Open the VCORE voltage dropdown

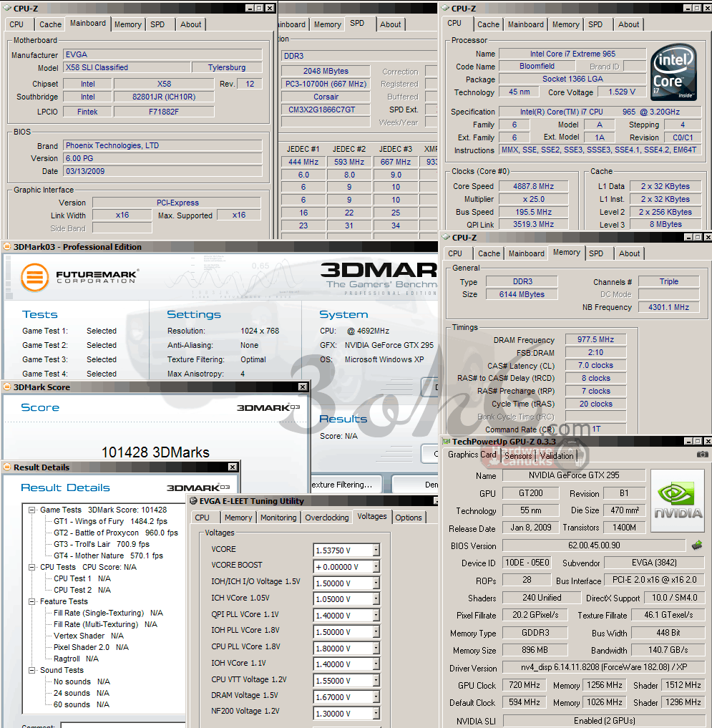[376, 550]
